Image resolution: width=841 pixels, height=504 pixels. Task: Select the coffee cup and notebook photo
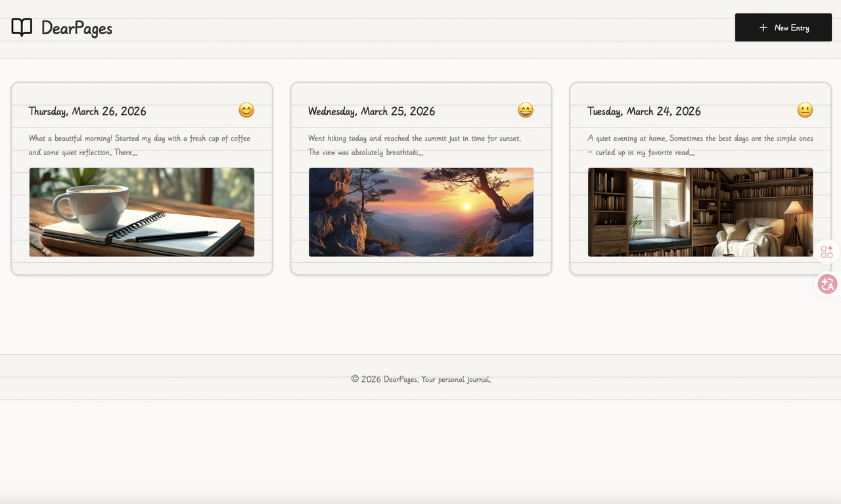(142, 212)
